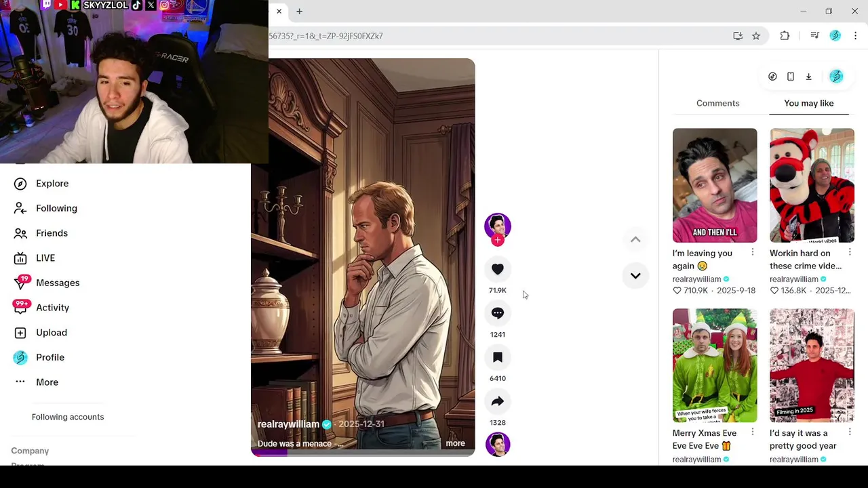This screenshot has height=488, width=868.
Task: Open a new browser tab
Action: coord(299,11)
